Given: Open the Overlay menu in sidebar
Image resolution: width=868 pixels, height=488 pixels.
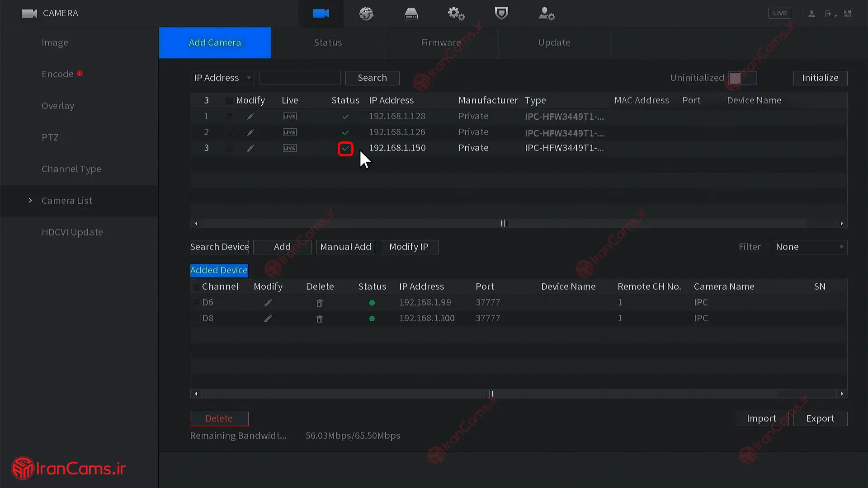Looking at the screenshot, I should tap(58, 106).
